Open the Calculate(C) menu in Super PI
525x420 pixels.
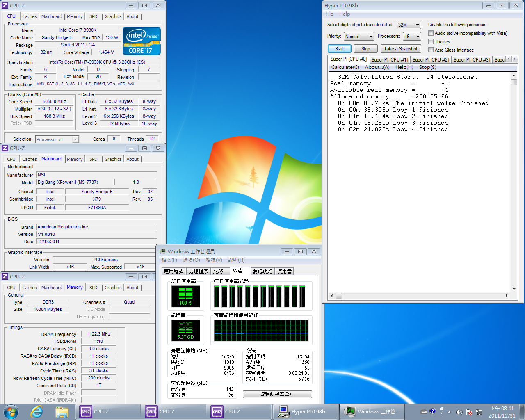pyautogui.click(x=345, y=67)
